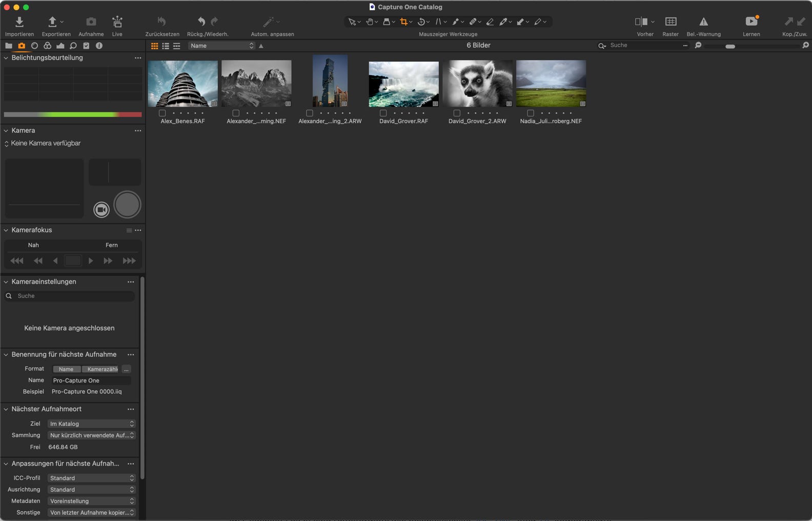Screen dimensions: 812x521
Task: Switch to the Library folder tool tab
Action: click(9, 46)
